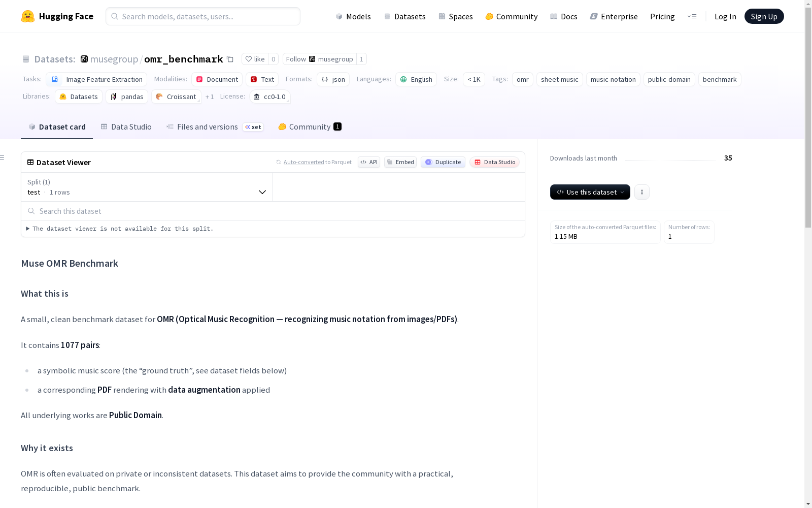
Task: Select the json format tag
Action: pyautogui.click(x=333, y=79)
